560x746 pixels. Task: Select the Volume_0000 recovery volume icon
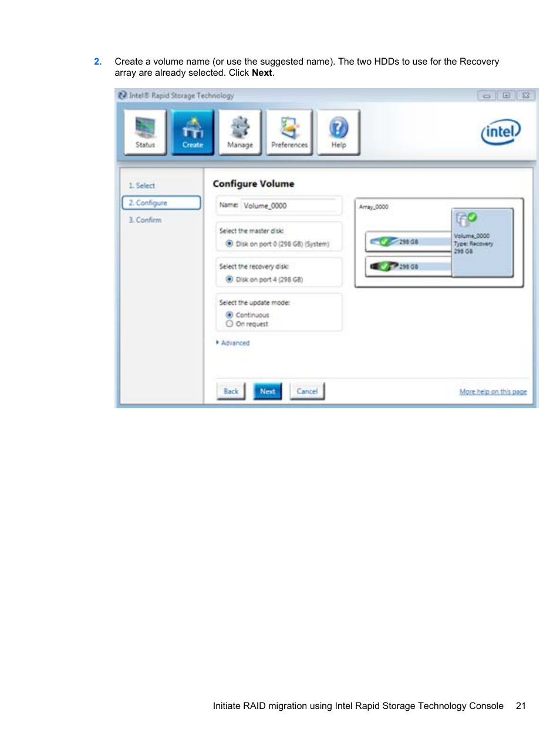pos(483,242)
